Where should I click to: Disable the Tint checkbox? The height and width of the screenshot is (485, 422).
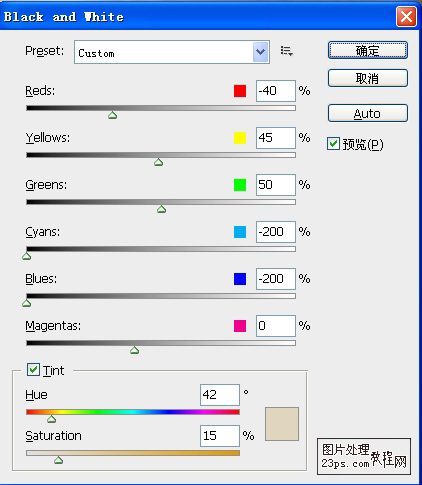tap(33, 370)
